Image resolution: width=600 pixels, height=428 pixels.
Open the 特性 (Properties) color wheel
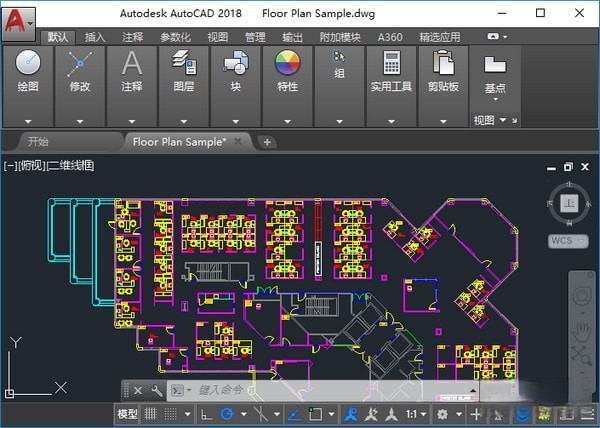pyautogui.click(x=287, y=64)
